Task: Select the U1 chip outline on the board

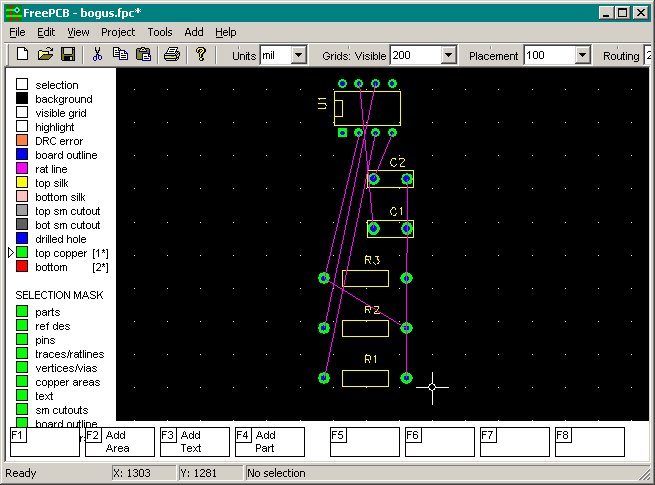Action: 367,108
